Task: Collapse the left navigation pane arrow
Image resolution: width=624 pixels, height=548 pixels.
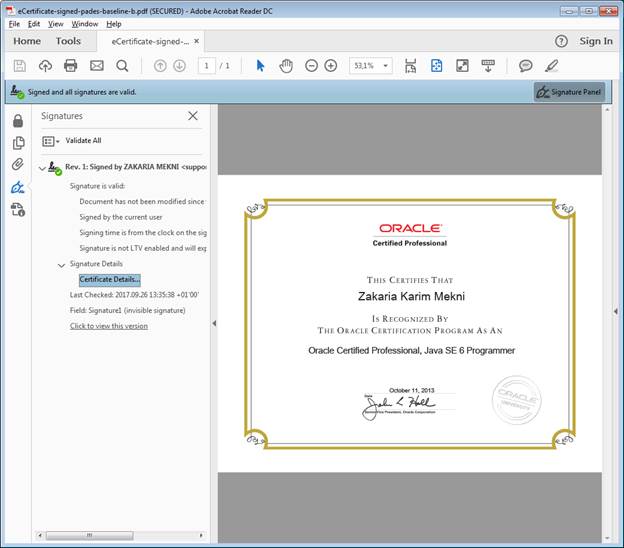Action: pyautogui.click(x=214, y=323)
